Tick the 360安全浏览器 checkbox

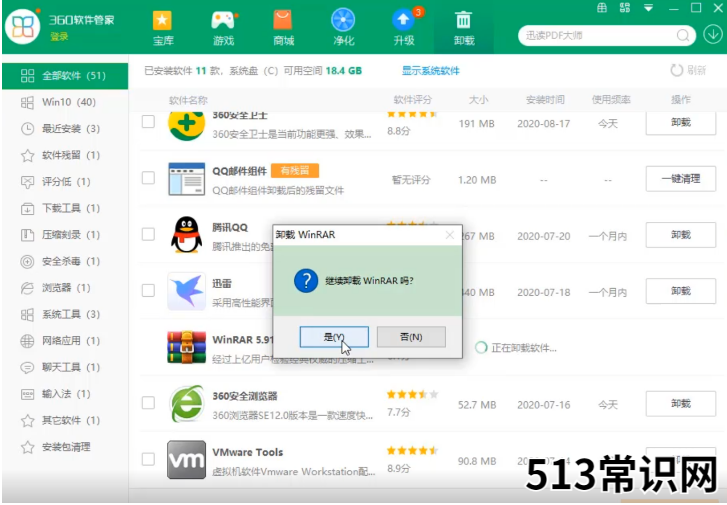[148, 403]
